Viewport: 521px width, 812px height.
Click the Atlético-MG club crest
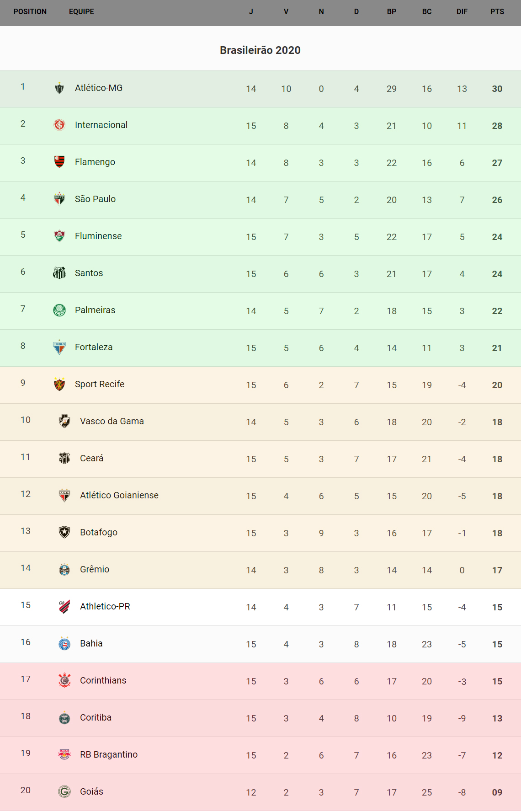[x=59, y=88]
